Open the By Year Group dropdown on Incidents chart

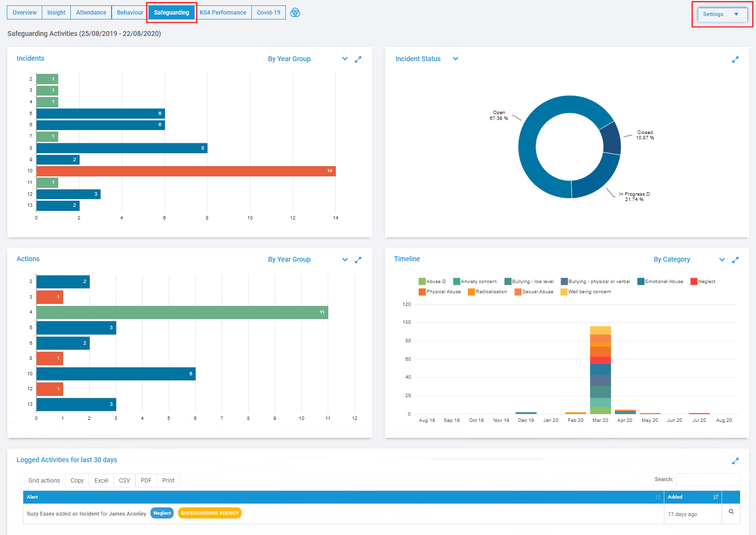(345, 59)
